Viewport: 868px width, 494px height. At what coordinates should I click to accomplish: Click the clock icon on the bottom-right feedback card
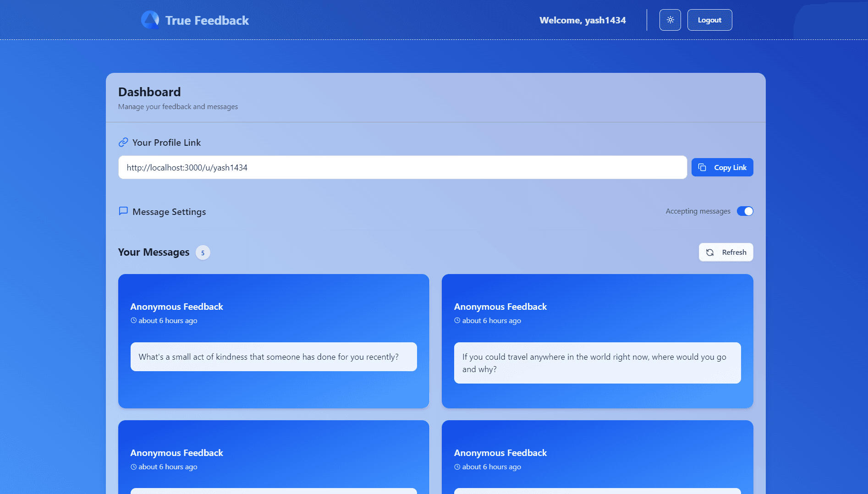pos(456,467)
